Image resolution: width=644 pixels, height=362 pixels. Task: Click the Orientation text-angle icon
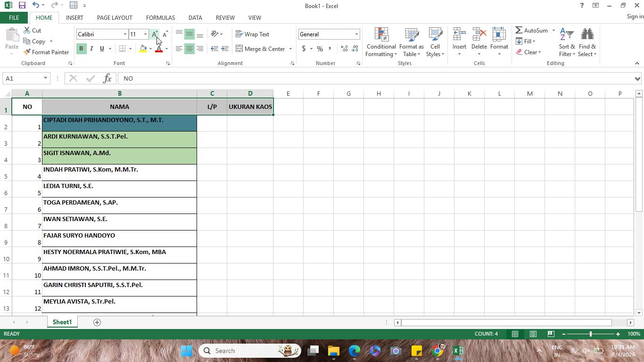[215, 34]
